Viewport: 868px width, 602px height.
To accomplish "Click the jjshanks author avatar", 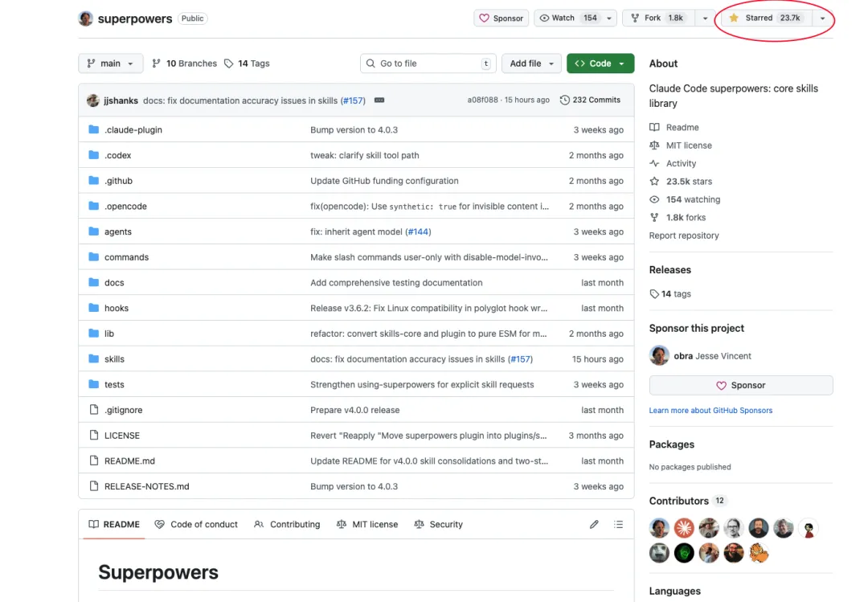I will point(93,100).
